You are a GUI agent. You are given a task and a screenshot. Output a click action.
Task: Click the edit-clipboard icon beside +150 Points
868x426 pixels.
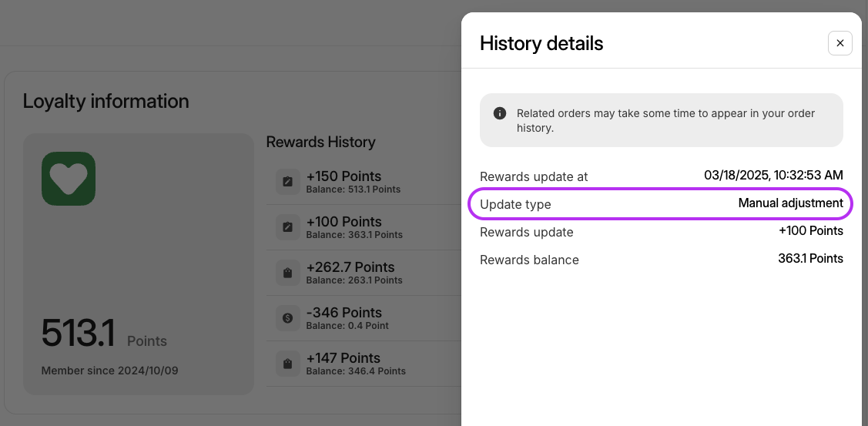point(288,182)
